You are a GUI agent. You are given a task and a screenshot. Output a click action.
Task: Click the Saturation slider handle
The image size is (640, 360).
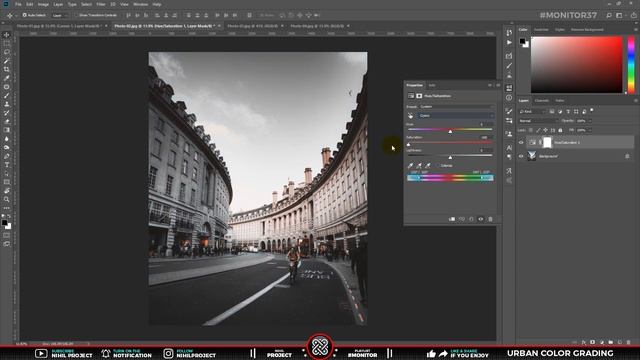pos(408,144)
